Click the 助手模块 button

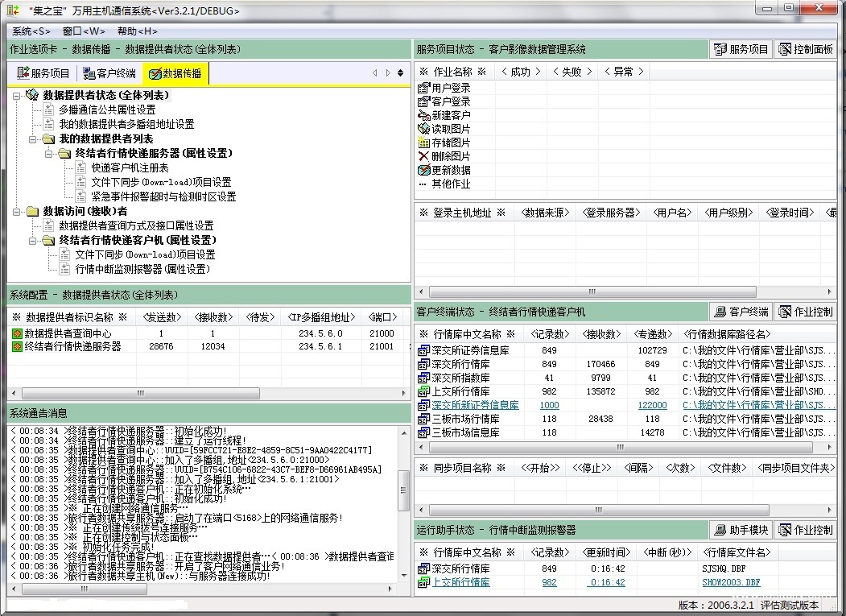point(741,530)
